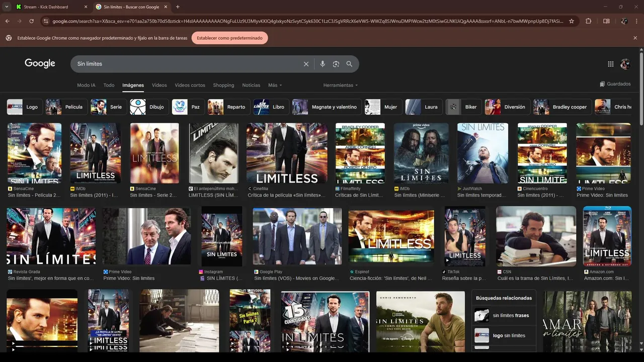Image resolution: width=644 pixels, height=362 pixels.
Task: Open the 15 Curiosidades video thumbnail
Action: [325, 322]
